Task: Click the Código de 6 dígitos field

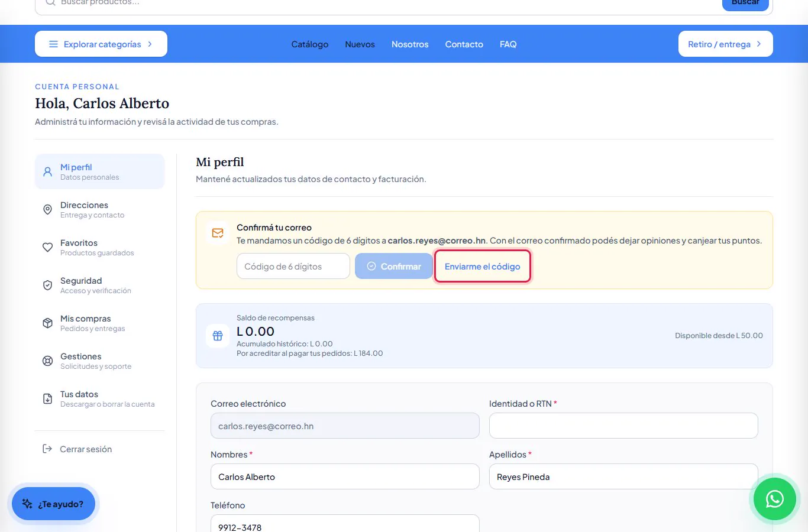Action: point(293,267)
